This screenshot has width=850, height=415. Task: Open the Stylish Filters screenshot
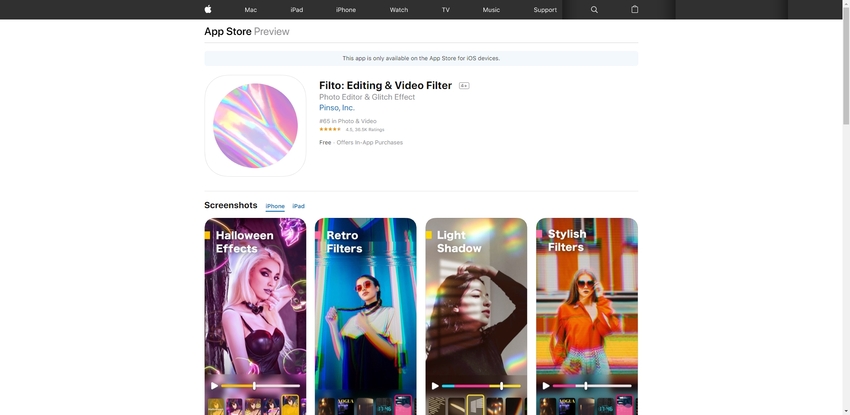tap(587, 316)
